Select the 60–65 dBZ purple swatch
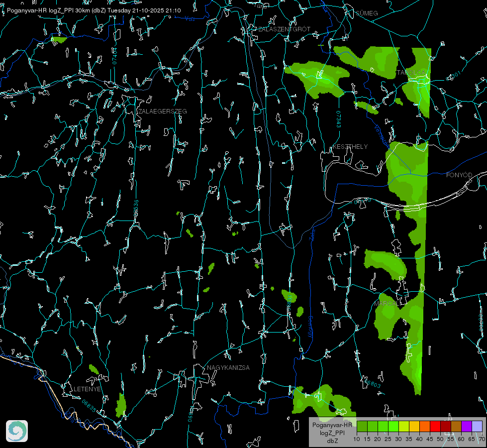The width and height of the screenshot is (487, 448). (467, 426)
